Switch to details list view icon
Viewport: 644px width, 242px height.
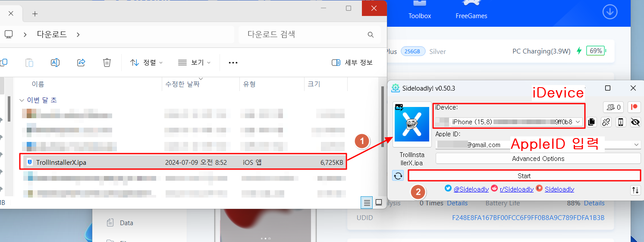[x=367, y=202]
